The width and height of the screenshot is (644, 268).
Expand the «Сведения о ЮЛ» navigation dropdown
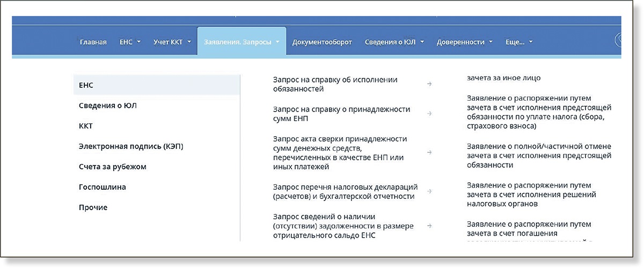tap(394, 42)
